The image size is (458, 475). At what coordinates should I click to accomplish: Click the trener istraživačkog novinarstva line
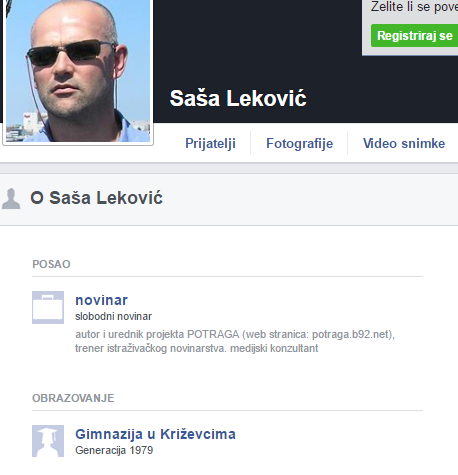pyautogui.click(x=197, y=348)
